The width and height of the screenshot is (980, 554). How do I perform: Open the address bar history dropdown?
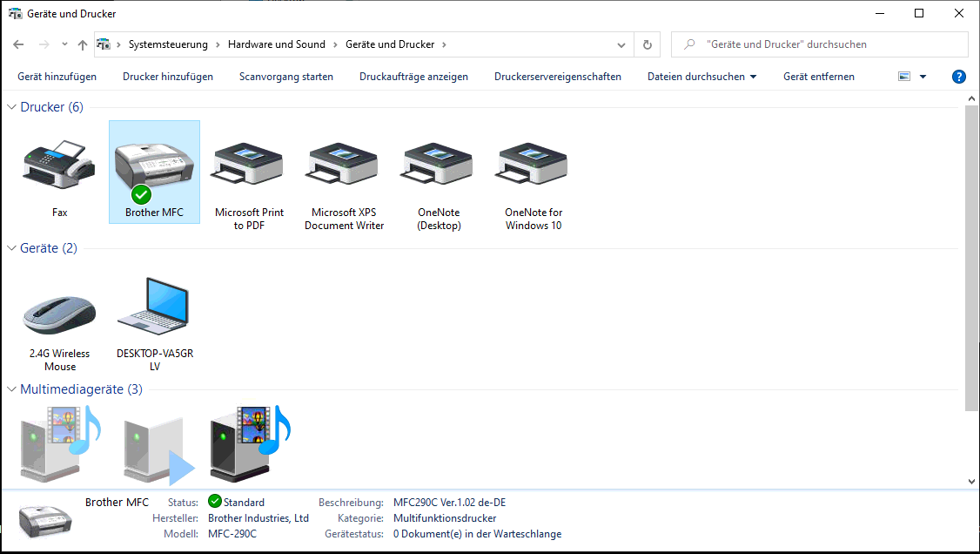click(x=621, y=44)
